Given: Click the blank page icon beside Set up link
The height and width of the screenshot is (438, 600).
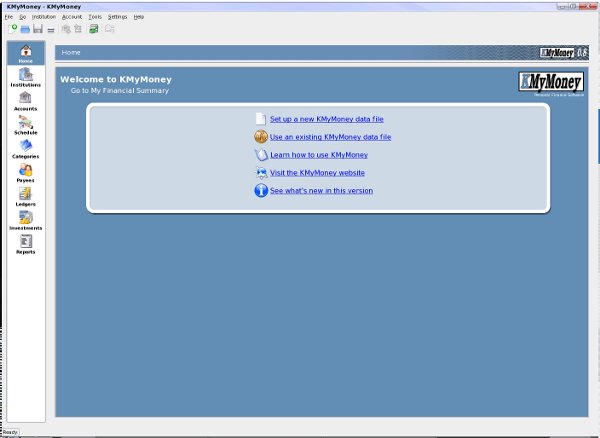Looking at the screenshot, I should point(261,119).
